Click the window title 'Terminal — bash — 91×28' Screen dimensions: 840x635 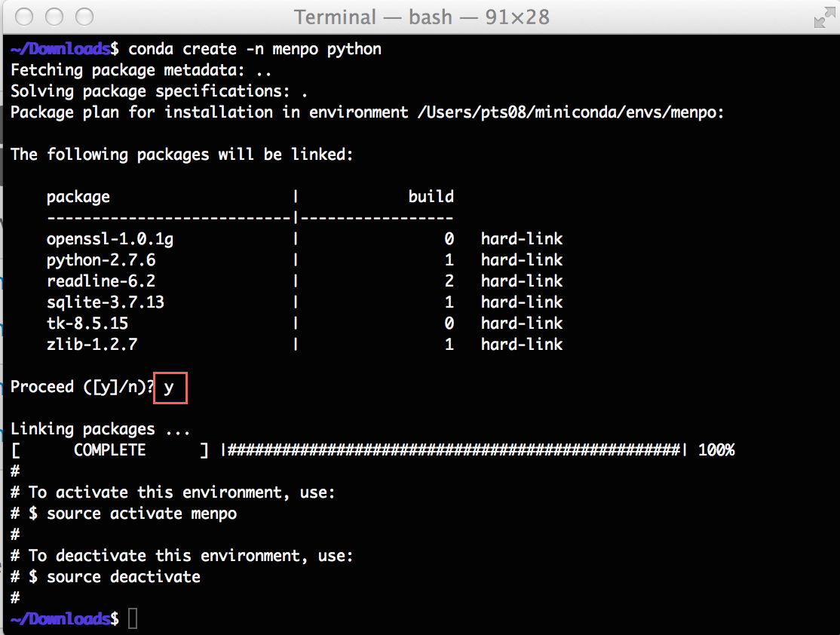coord(422,17)
